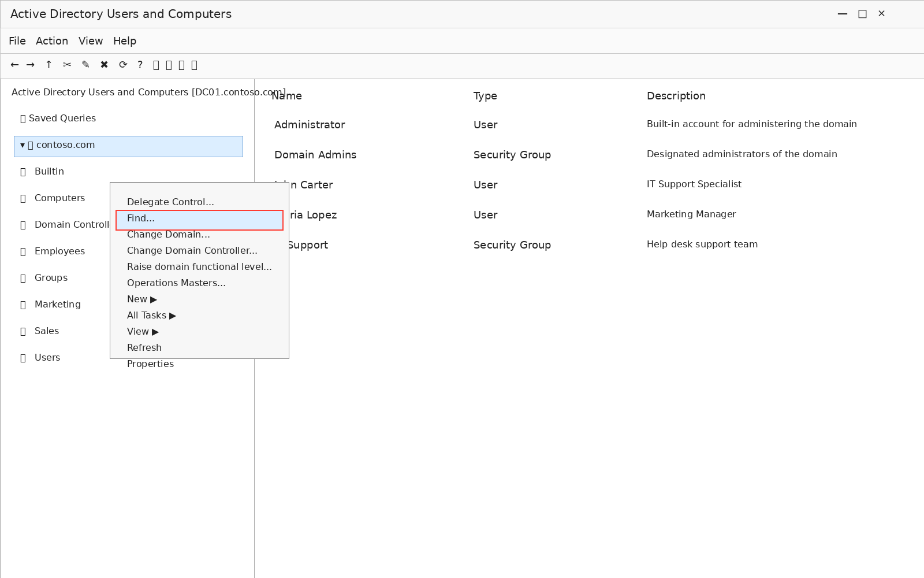Select Operations Masters... from the context menu
Image resolution: width=924 pixels, height=578 pixels.
pyautogui.click(x=176, y=283)
